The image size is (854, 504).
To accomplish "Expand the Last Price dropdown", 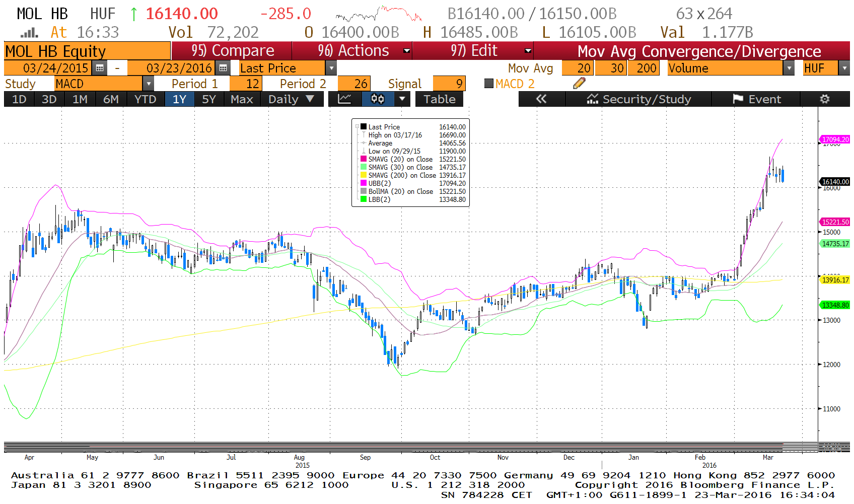I will [x=331, y=68].
